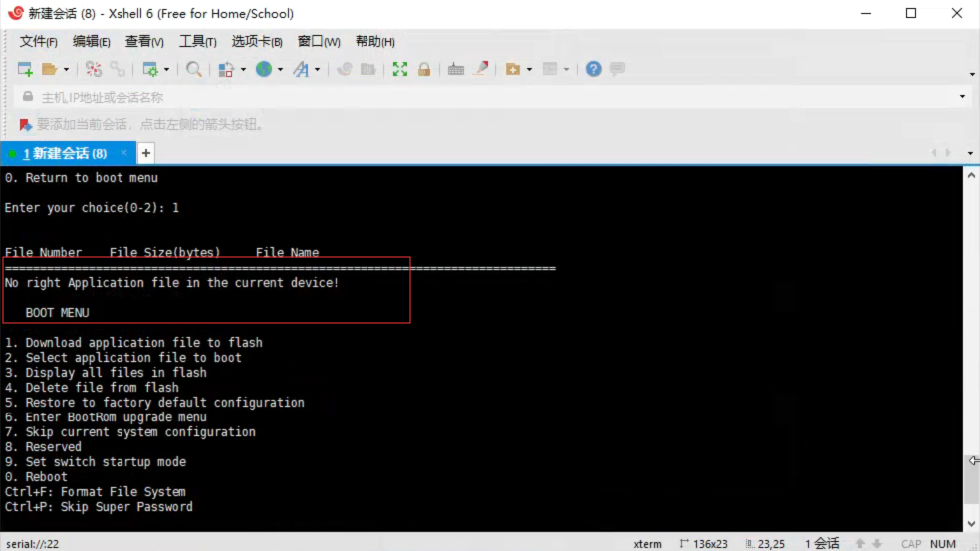Click the lock icon in address bar
The image size is (980, 551).
click(28, 97)
